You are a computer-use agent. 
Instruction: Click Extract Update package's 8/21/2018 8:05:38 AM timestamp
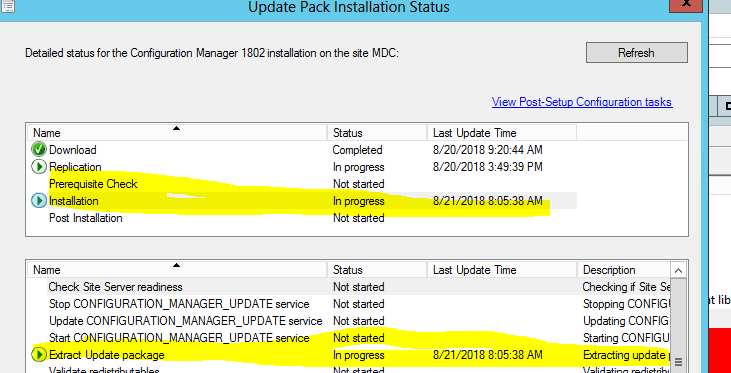488,355
